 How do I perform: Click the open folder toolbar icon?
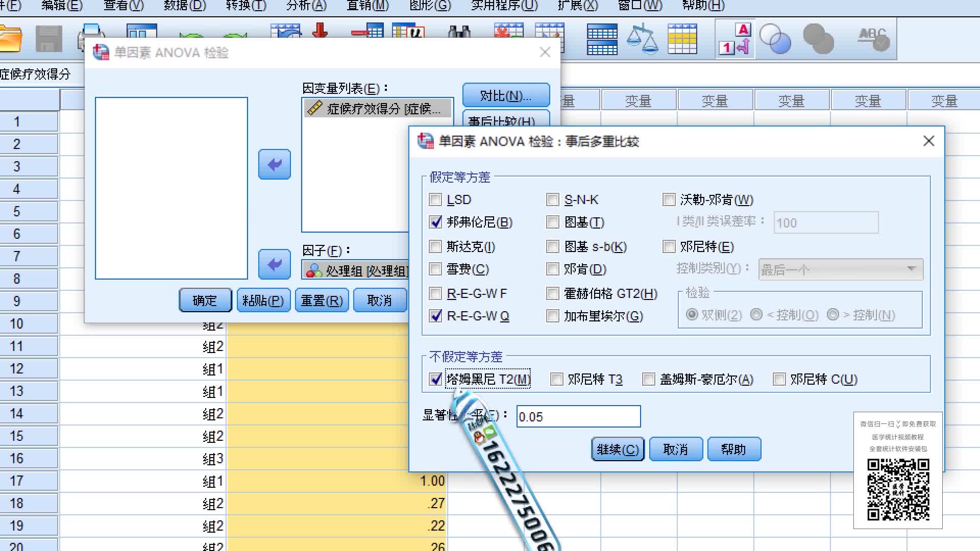coord(10,40)
